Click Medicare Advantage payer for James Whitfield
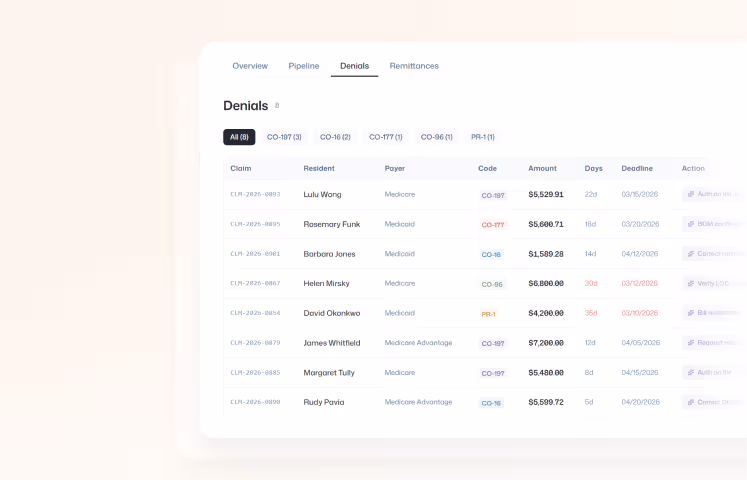 [x=418, y=343]
